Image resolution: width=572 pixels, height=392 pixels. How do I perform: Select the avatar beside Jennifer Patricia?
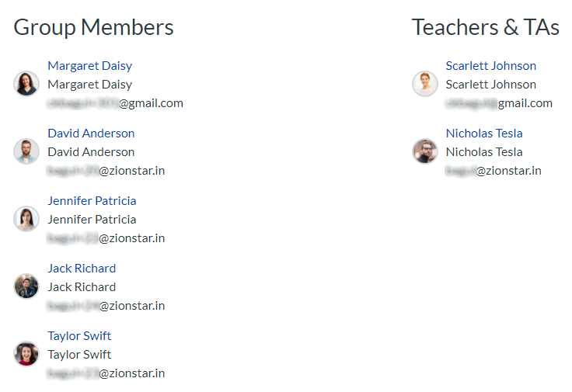tap(26, 219)
